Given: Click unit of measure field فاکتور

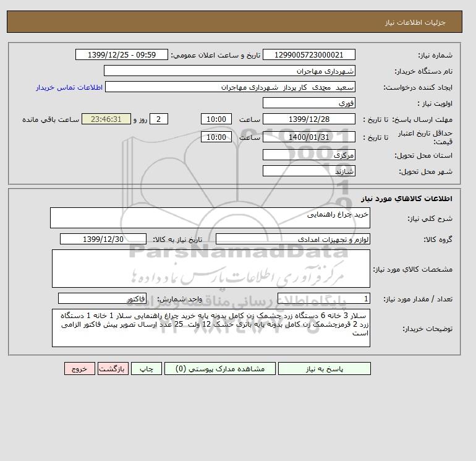Looking at the screenshot, I should click(x=102, y=298).
